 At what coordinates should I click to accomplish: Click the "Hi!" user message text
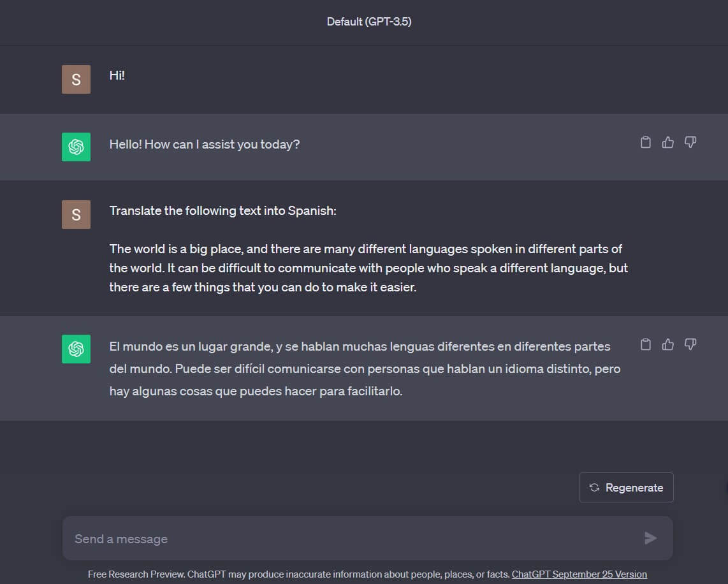tap(117, 75)
